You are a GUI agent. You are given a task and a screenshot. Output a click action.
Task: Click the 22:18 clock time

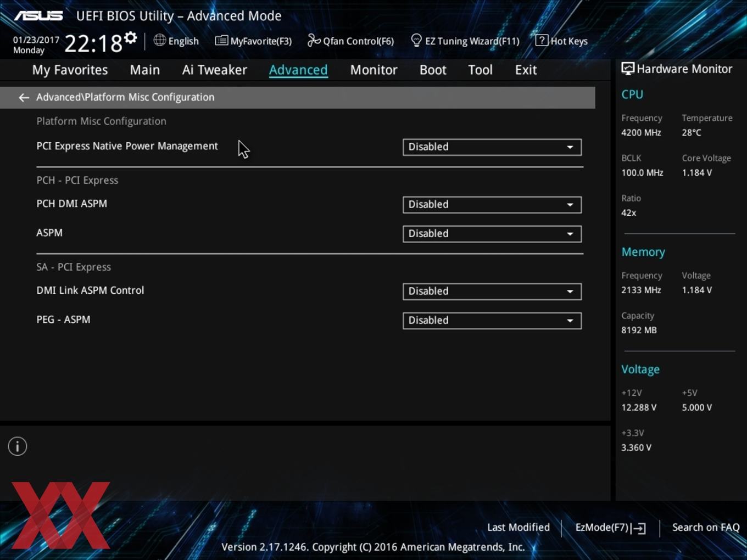93,43
